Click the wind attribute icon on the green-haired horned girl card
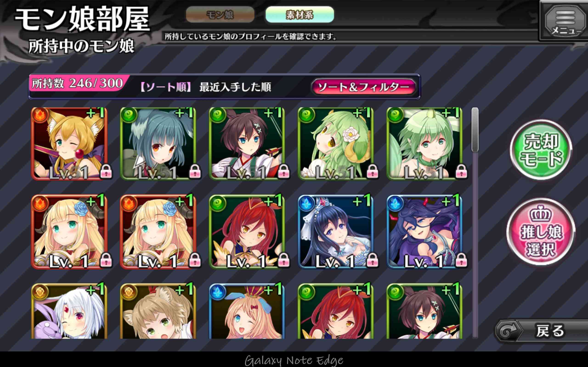This screenshot has width=588, height=367. pyautogui.click(x=395, y=115)
